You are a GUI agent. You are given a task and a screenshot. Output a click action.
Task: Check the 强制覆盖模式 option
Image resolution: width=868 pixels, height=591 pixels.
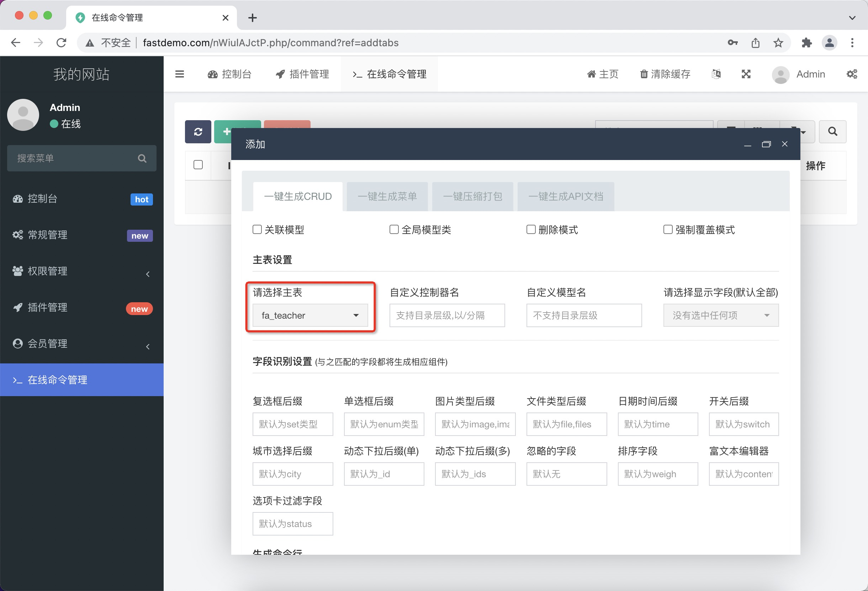coord(667,229)
